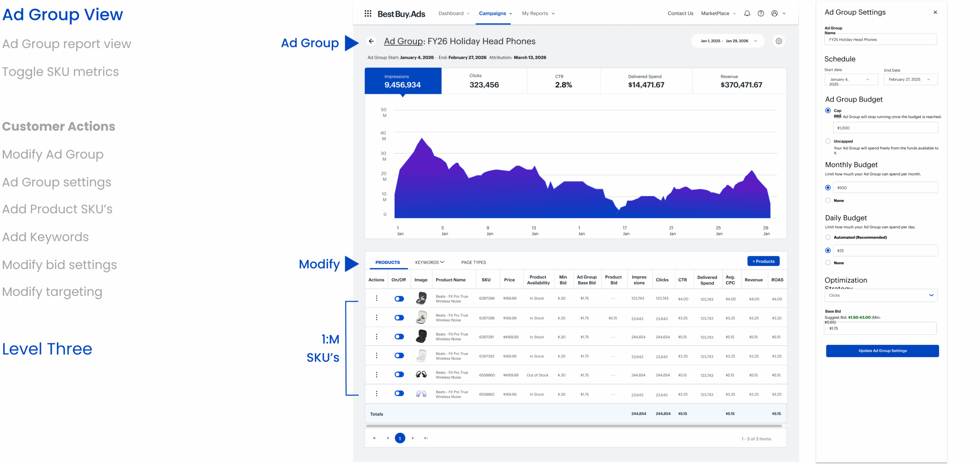Close the Ad Group Settings panel

pyautogui.click(x=935, y=12)
